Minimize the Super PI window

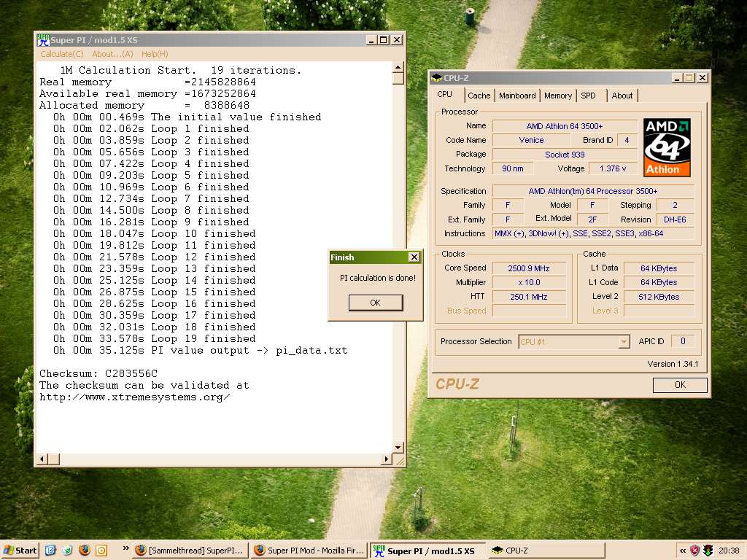[x=371, y=40]
